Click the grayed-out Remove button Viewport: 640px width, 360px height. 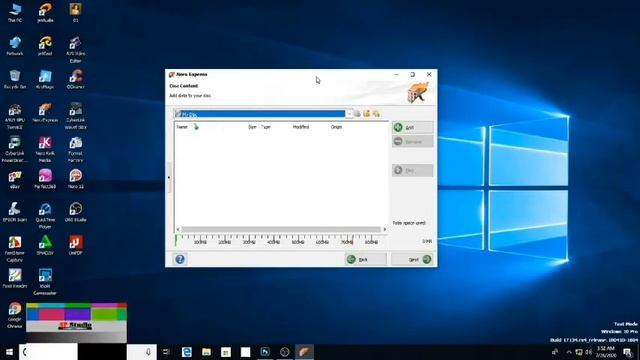412,142
